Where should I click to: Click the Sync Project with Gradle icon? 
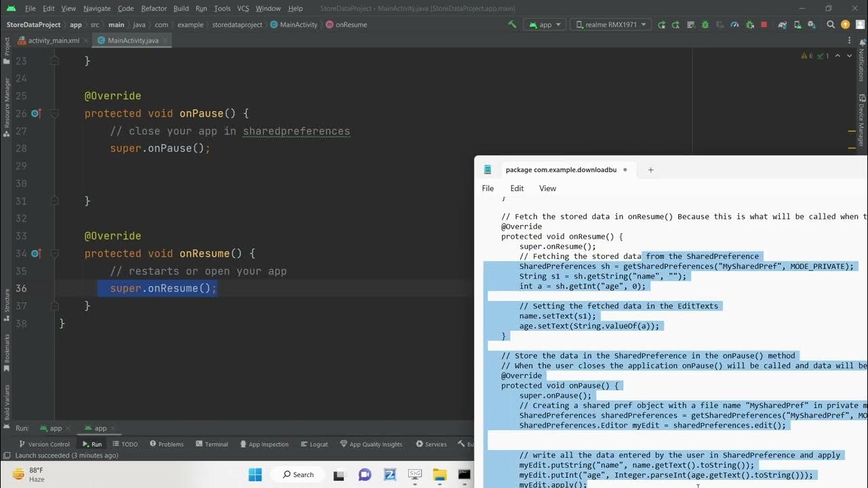(782, 24)
